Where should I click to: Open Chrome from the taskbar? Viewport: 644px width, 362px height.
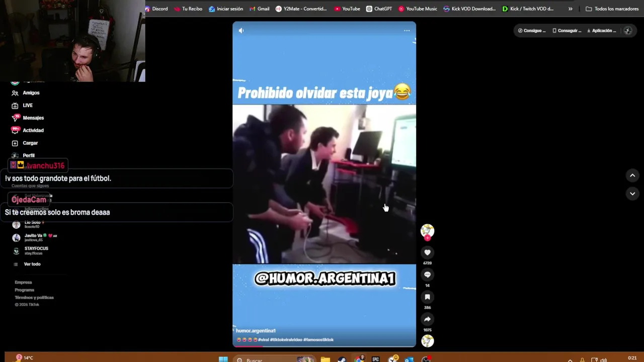tap(359, 359)
